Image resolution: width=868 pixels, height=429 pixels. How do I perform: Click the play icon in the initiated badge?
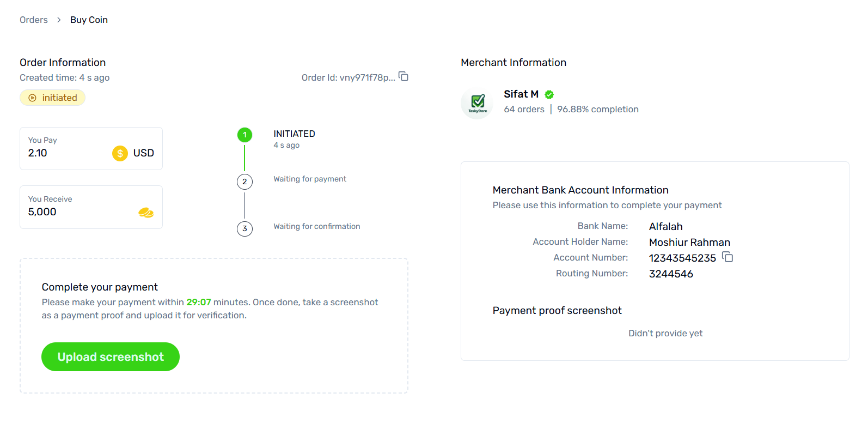click(x=33, y=98)
